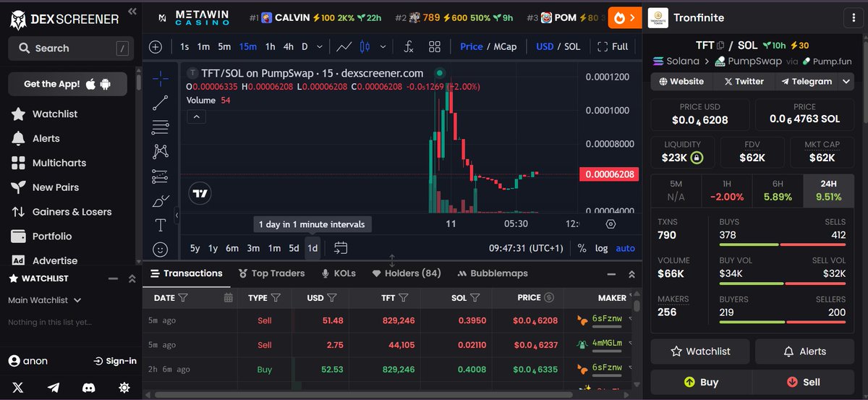Open the Bubblemaps tab
This screenshot has height=400, width=868.
(493, 273)
